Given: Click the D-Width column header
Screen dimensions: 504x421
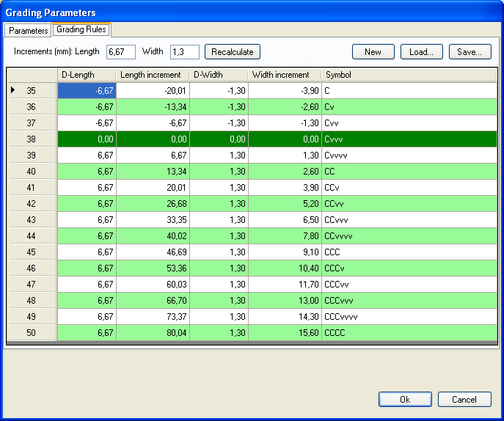Looking at the screenshot, I should [x=219, y=75].
